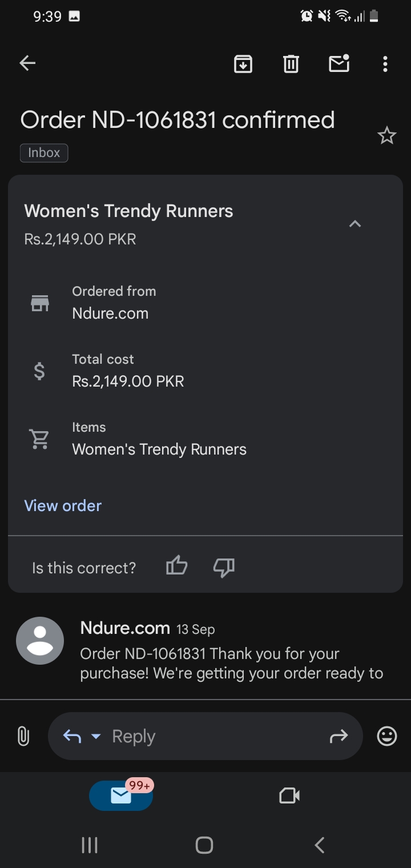This screenshot has width=411, height=868.
Task: Star the order confirmation email
Action: pyautogui.click(x=387, y=136)
